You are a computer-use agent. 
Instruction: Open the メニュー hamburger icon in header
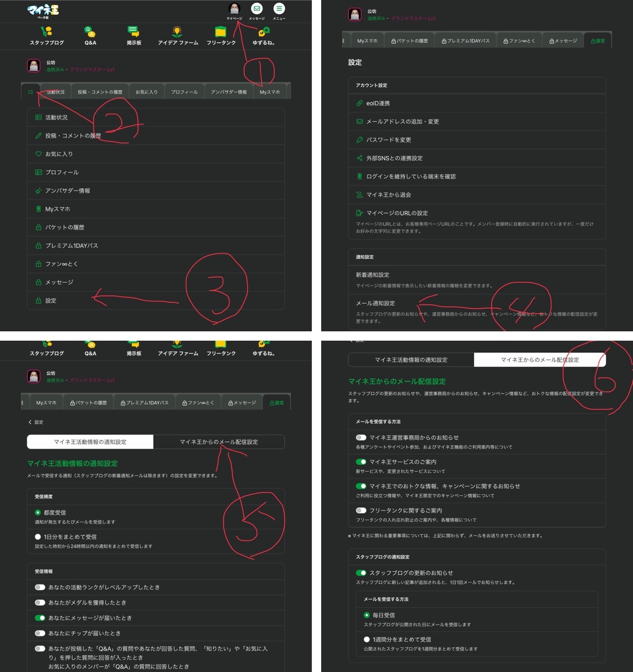click(279, 8)
